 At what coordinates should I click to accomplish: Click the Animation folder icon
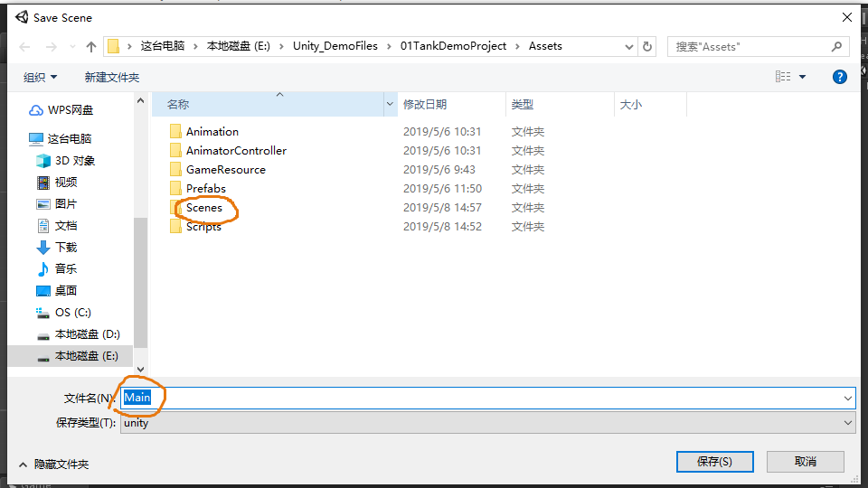pyautogui.click(x=175, y=132)
